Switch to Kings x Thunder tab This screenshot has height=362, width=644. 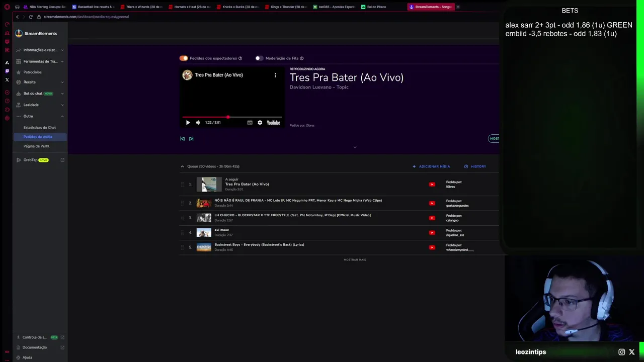point(286,7)
